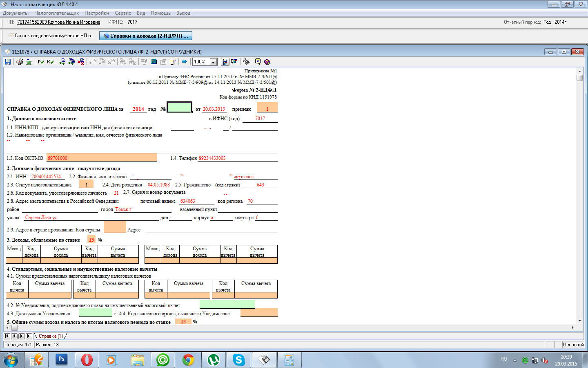The image size is (588, 368).
Task: Click the green certificate number field
Action: tap(180, 107)
